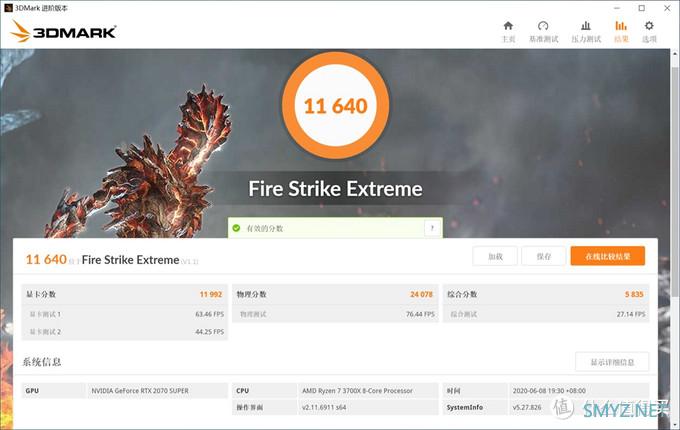Minimize the 3DMark window
The height and width of the screenshot is (430, 680).
tap(617, 8)
